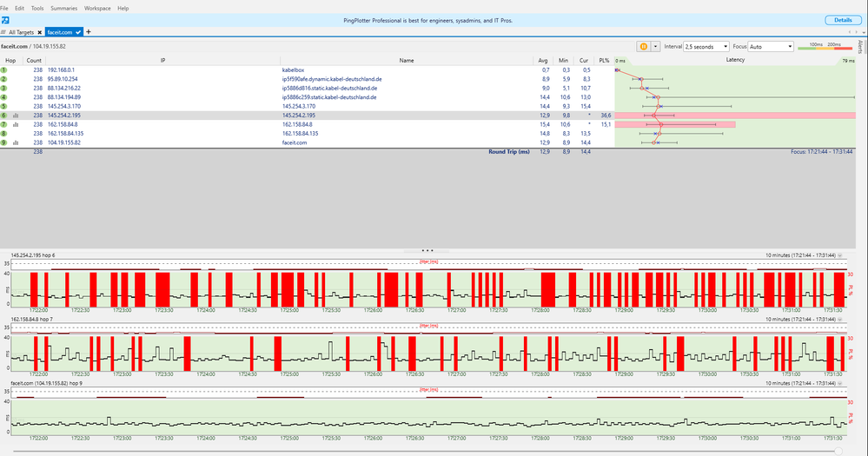Open the Tools menu
868x456 pixels.
pos(37,8)
